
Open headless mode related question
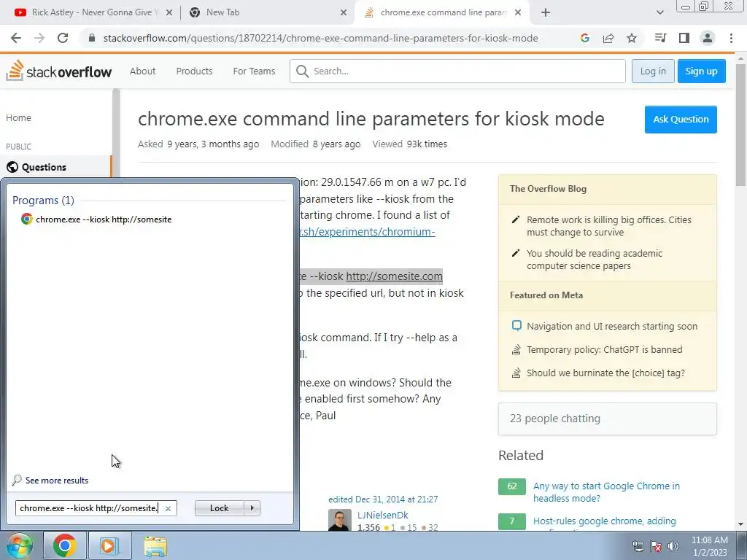tap(606, 492)
